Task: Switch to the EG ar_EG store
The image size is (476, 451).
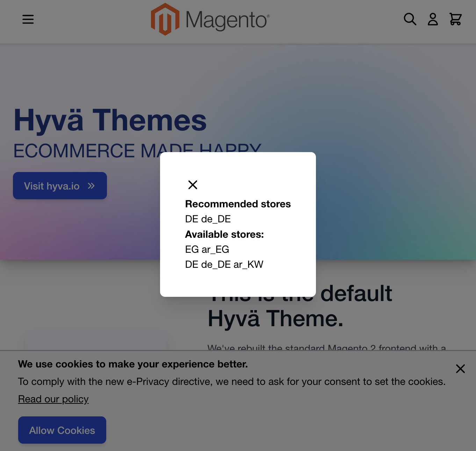Action: [x=207, y=249]
